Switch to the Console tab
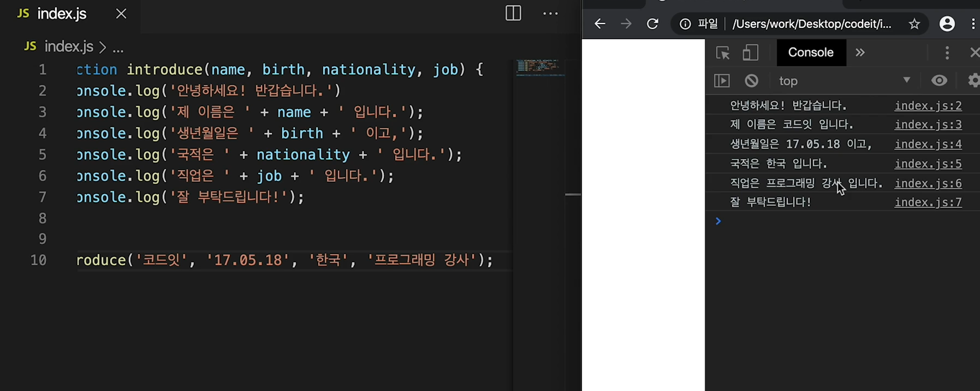 (x=811, y=52)
